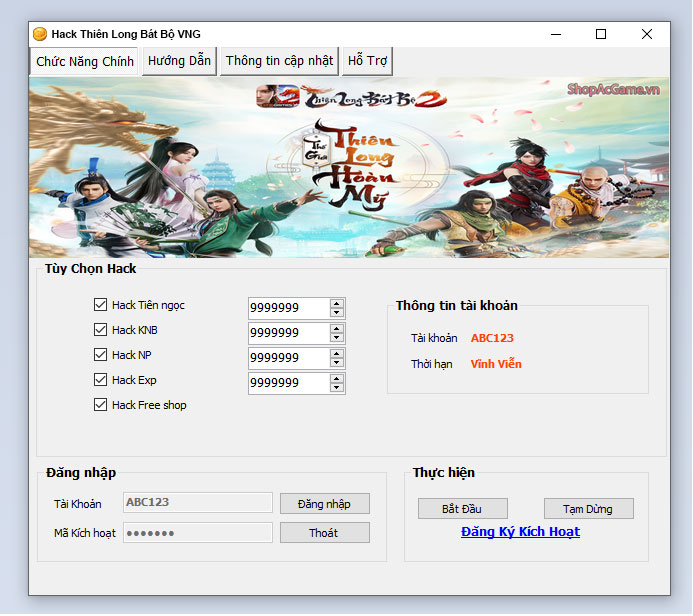Click the up arrow for Hack KNB value

pos(336,329)
